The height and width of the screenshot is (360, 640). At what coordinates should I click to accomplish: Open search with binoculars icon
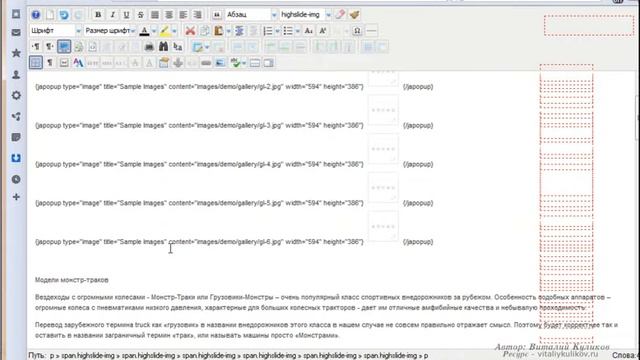[x=163, y=47]
